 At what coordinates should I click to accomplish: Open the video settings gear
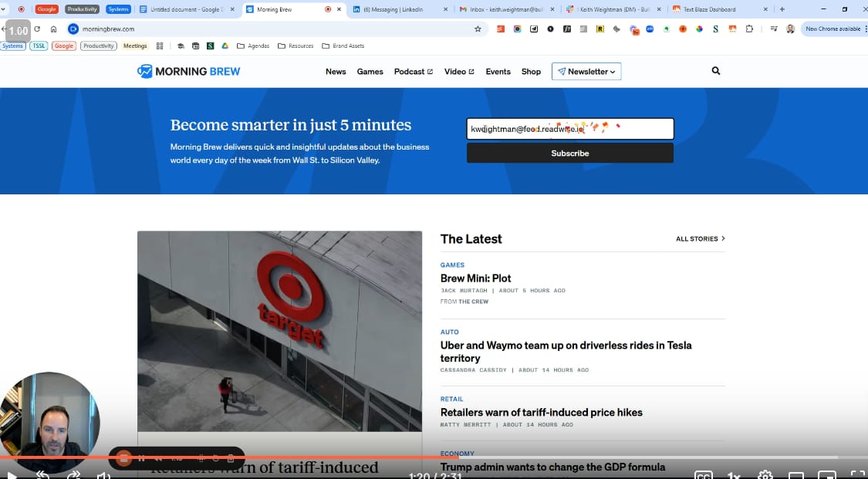(x=765, y=475)
